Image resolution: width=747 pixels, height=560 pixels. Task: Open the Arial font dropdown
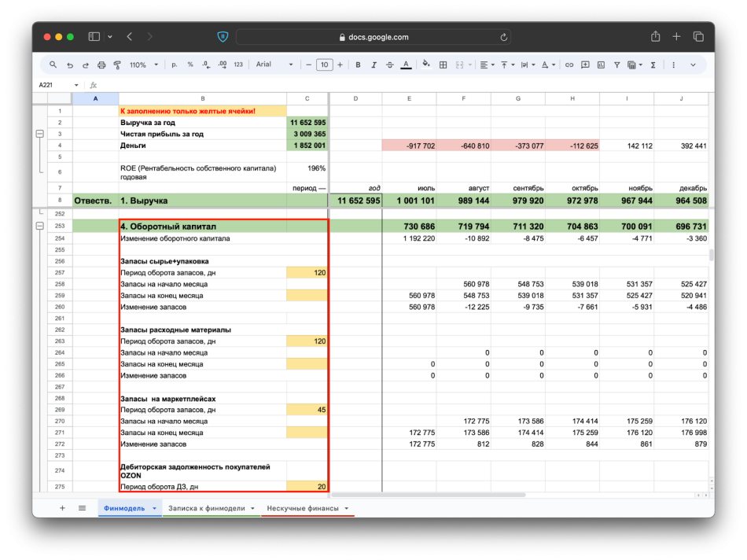pos(274,65)
